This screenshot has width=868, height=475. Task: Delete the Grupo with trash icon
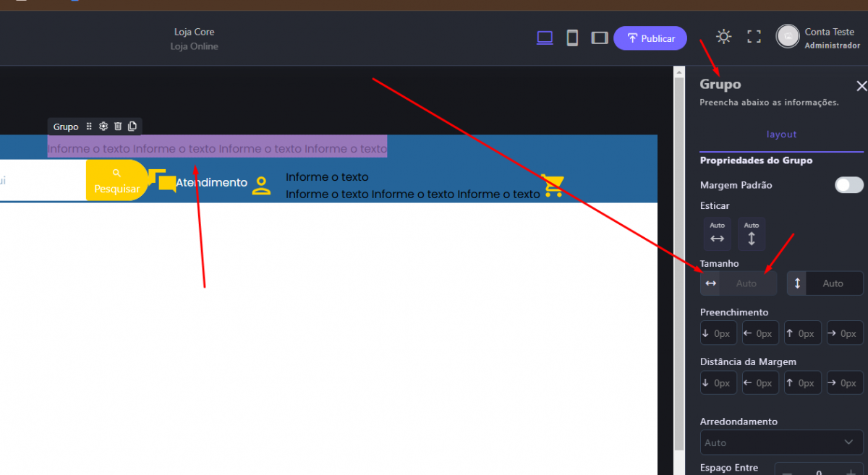click(x=118, y=127)
